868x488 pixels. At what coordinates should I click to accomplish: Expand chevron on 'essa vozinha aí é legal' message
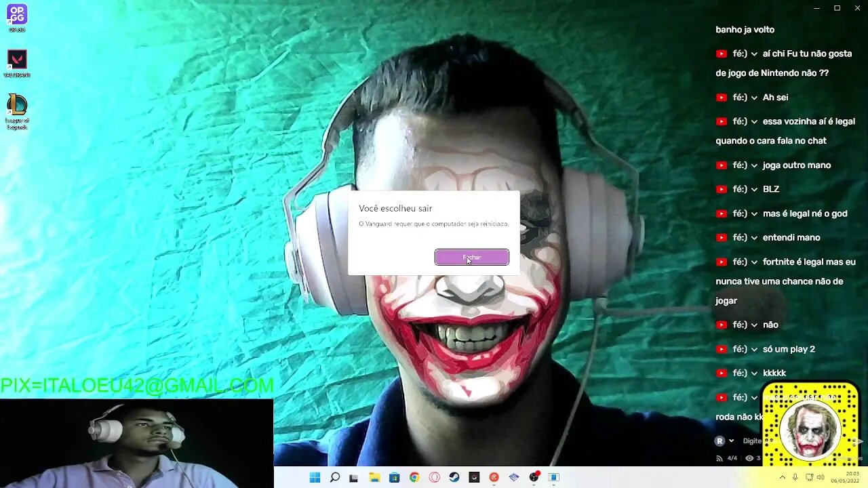coord(754,121)
